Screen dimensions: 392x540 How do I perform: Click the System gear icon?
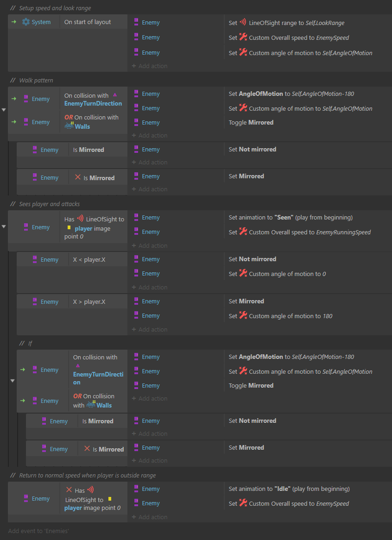(26, 22)
